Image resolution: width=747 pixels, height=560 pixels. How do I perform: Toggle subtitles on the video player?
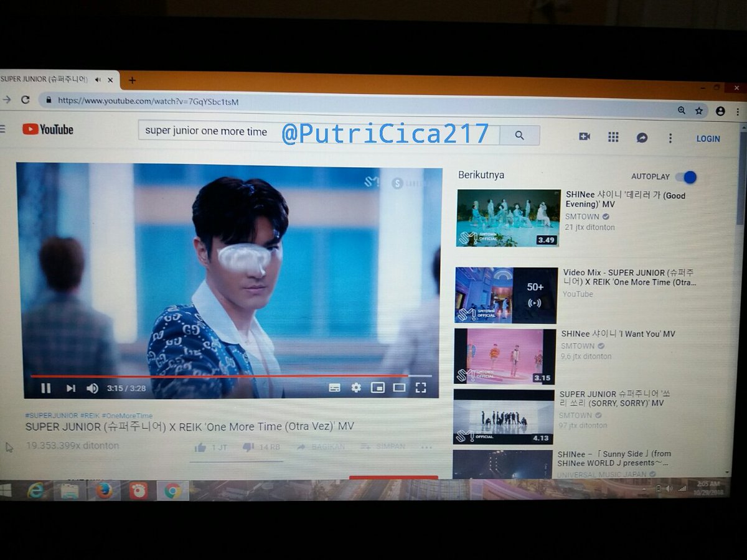[334, 388]
